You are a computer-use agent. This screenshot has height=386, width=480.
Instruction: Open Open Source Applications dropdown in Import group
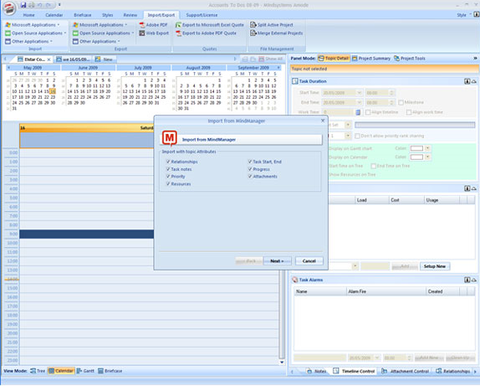36,33
